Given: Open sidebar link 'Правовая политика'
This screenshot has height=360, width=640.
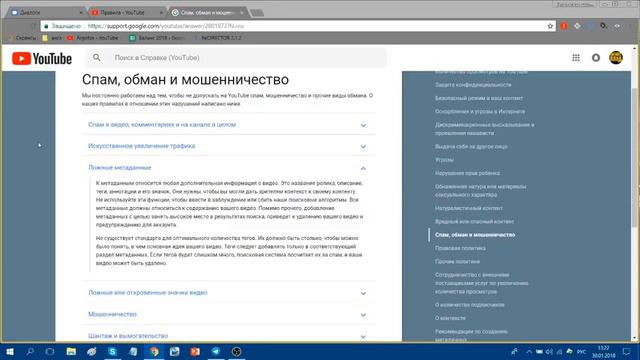Looking at the screenshot, I should coord(460,248).
